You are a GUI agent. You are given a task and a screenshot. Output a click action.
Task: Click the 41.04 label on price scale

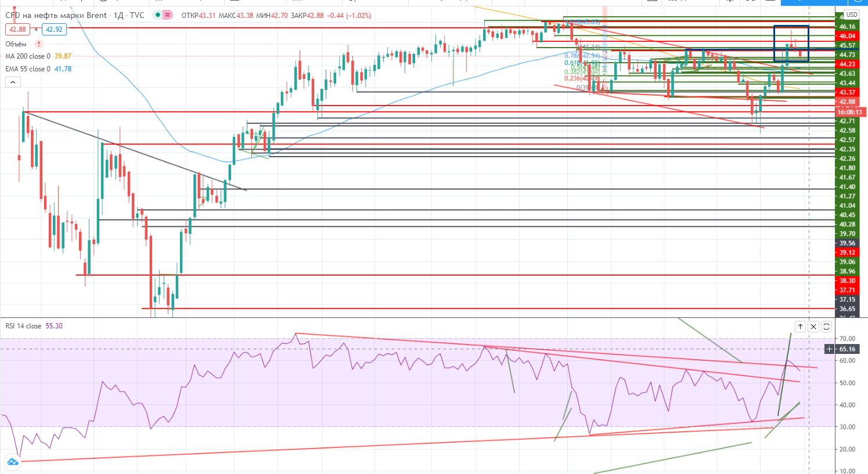tap(847, 205)
